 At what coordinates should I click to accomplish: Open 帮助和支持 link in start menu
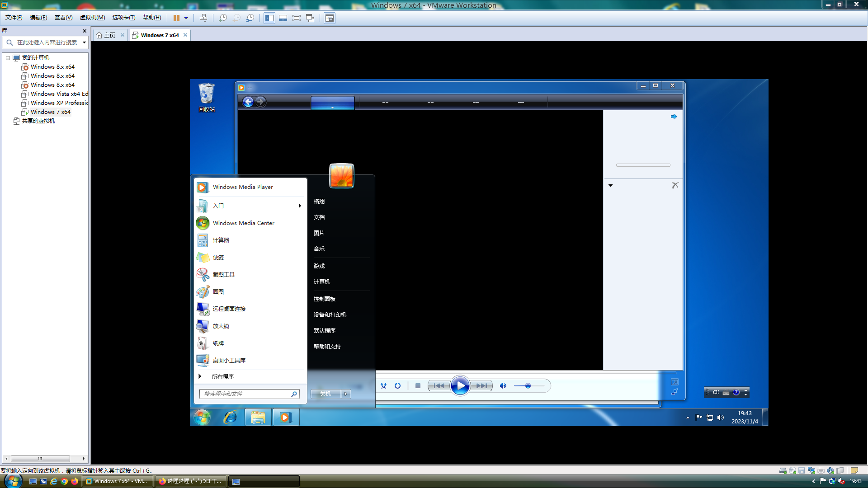pos(327,347)
